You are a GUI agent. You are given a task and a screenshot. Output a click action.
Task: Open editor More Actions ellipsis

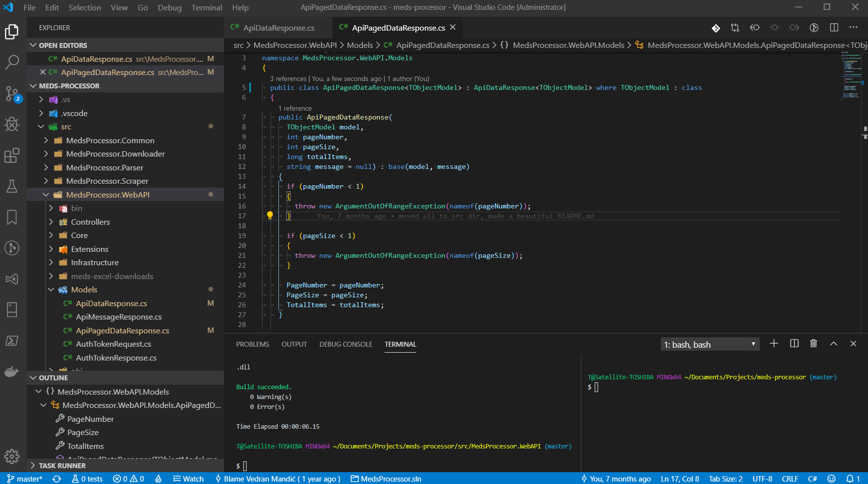tap(853, 28)
